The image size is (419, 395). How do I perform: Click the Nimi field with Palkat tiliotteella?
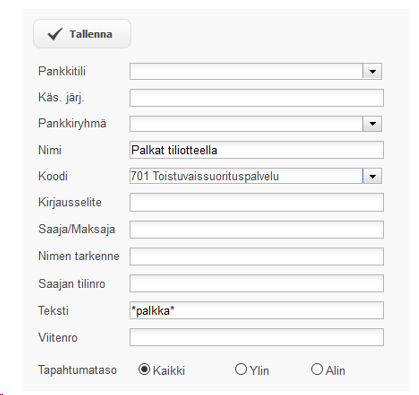point(257,150)
